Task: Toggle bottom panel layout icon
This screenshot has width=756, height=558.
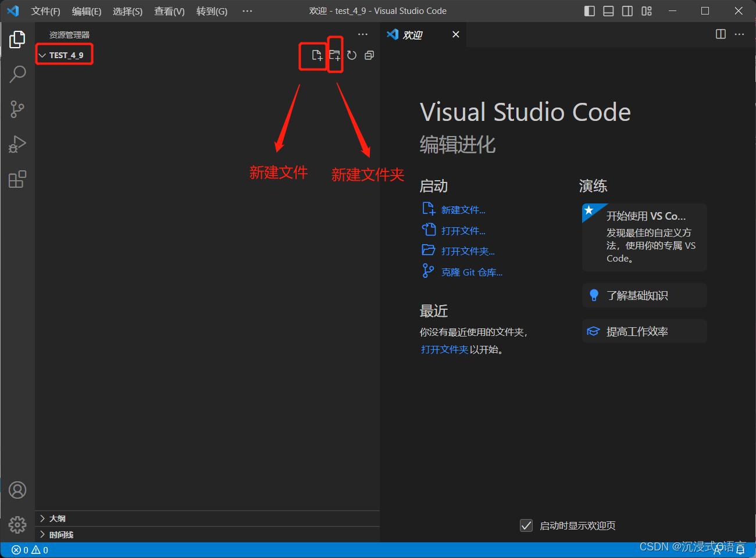Action: coord(608,11)
